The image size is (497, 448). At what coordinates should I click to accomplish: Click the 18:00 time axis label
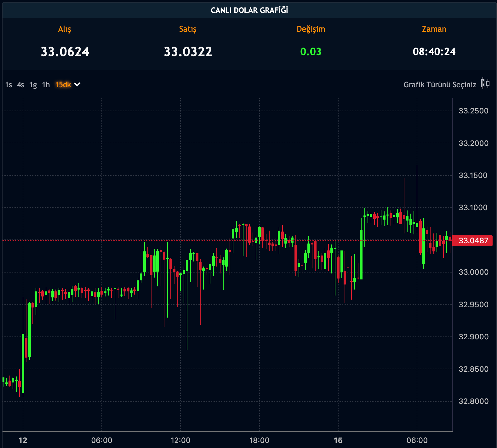(x=259, y=440)
